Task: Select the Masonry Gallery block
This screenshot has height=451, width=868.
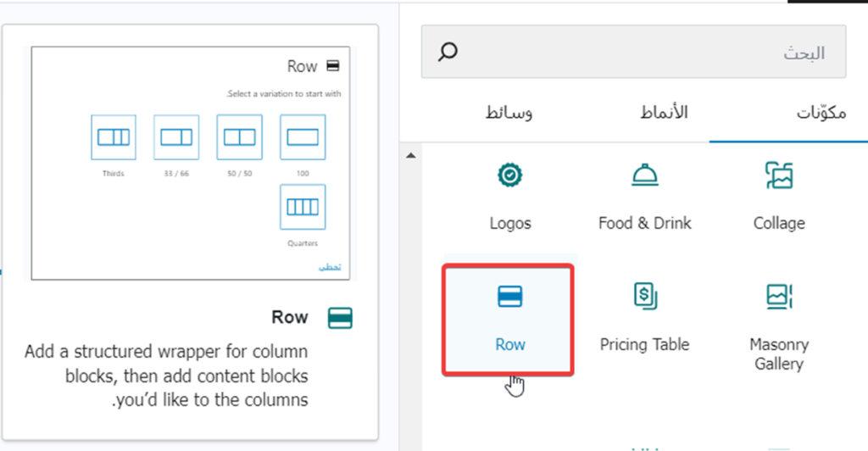Action: (779, 326)
